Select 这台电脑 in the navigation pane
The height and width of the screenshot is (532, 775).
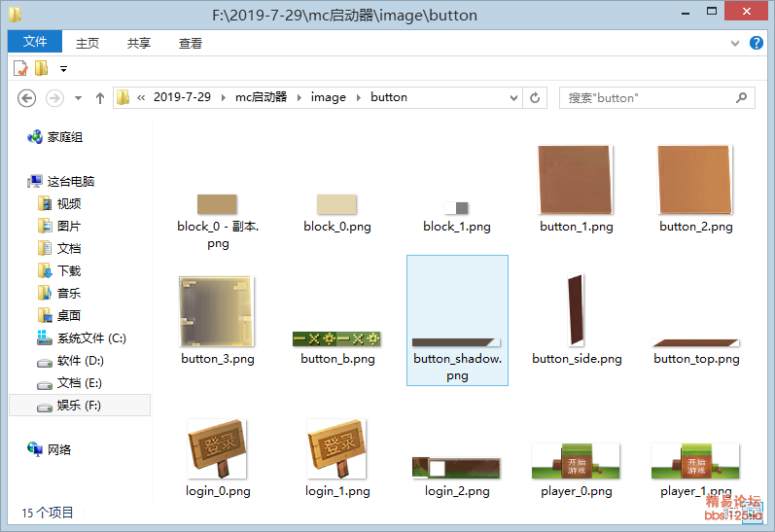pos(61,182)
